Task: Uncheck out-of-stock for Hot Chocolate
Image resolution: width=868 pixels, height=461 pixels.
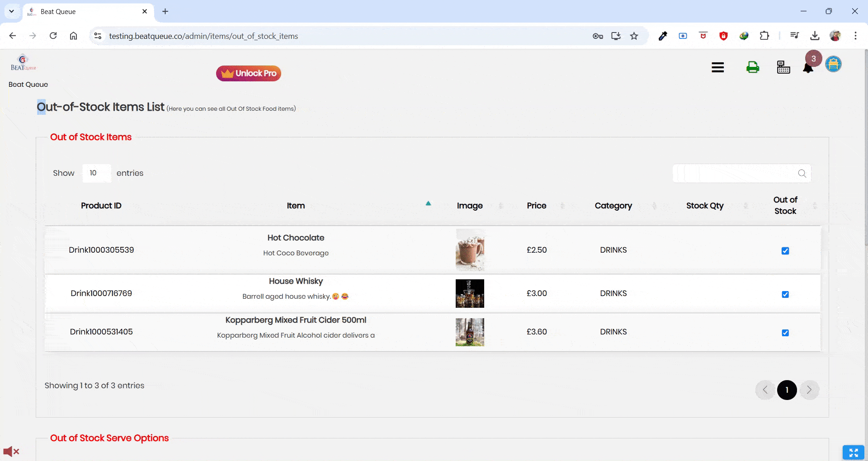Action: tap(785, 250)
